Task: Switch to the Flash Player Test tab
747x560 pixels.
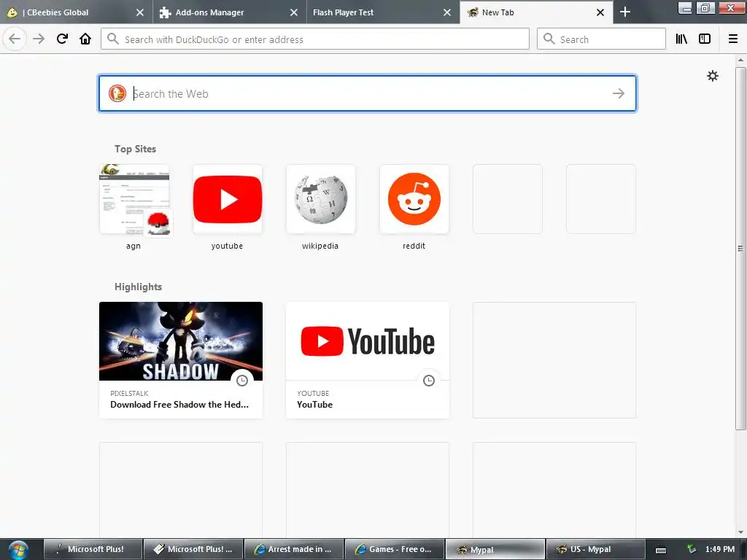Action: coord(382,12)
